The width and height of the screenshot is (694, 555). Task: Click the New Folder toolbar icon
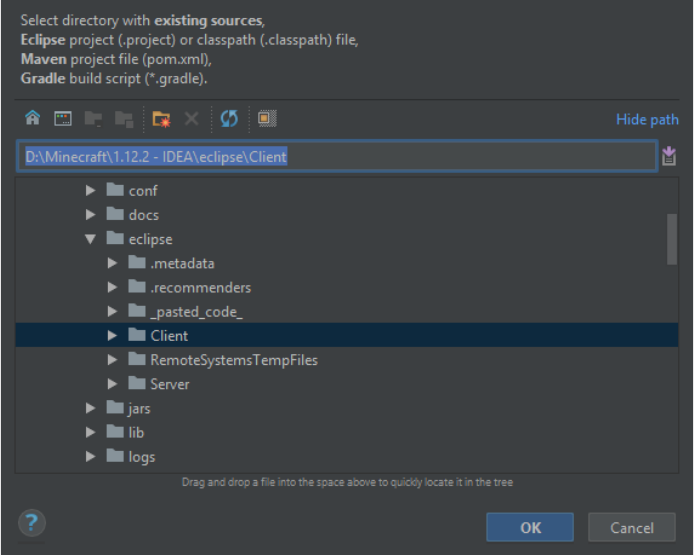160,119
